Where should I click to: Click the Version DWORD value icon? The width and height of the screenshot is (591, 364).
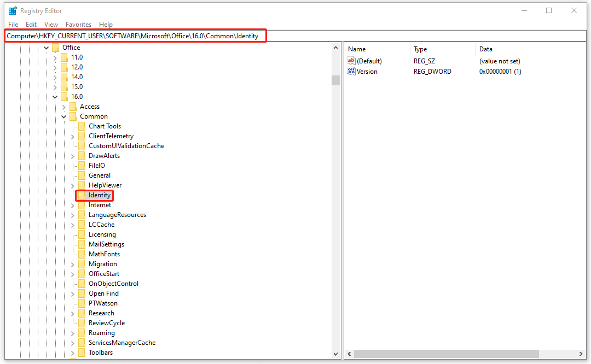(x=351, y=71)
